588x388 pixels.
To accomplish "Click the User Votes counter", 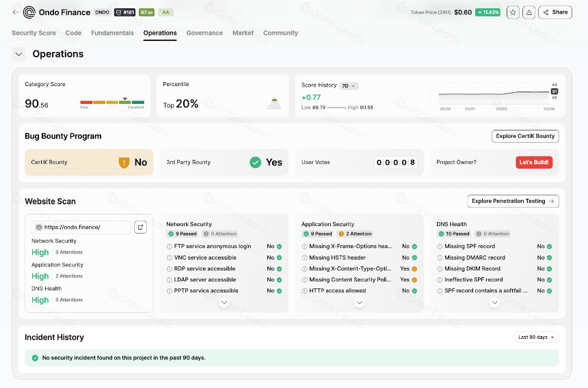I will pos(396,162).
